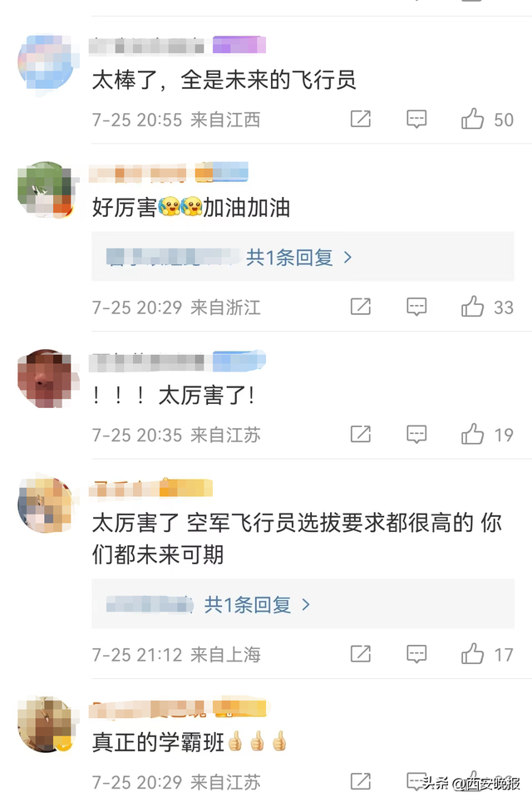
Task: Open avatar of 太棒了 commenter
Action: click(x=47, y=65)
